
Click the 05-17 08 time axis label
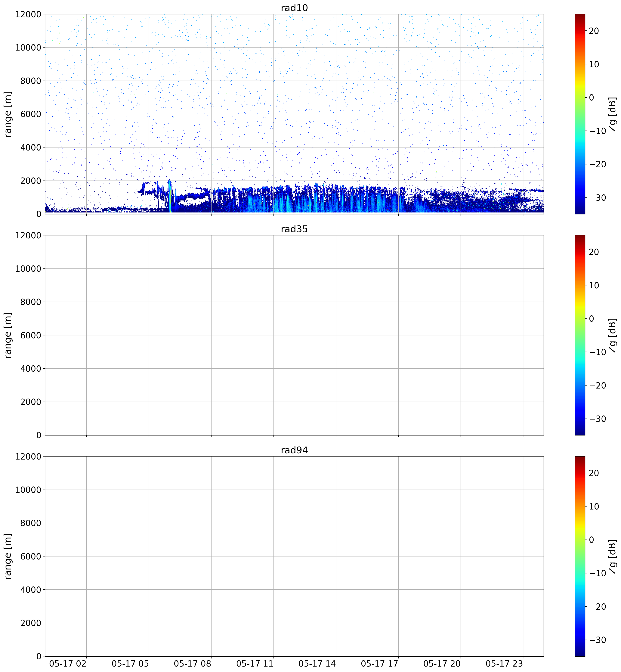(193, 664)
